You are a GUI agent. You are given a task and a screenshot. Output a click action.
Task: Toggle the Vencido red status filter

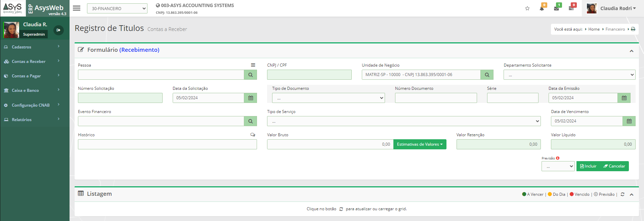point(579,194)
